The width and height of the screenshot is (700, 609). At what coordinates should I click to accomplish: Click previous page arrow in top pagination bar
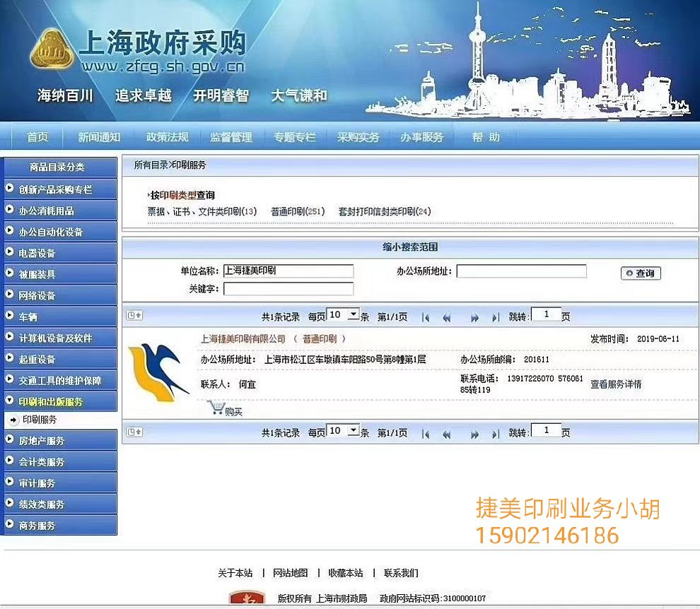pos(447,317)
